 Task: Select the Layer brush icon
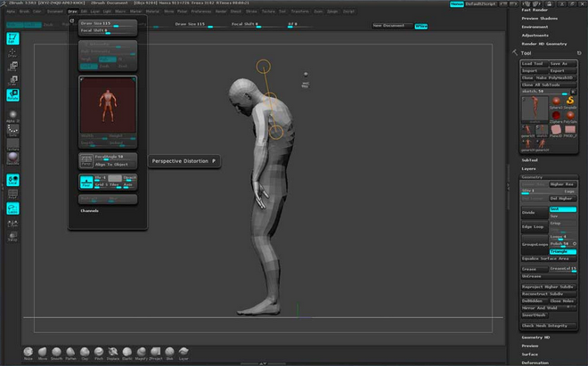pyautogui.click(x=183, y=351)
